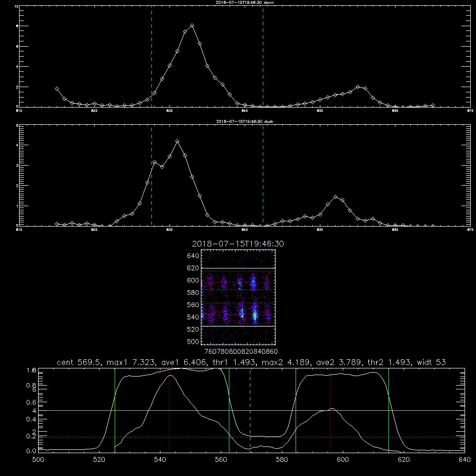Click the left green dashed line in dusk plot
The height and width of the screenshot is (476, 476).
coord(151,176)
